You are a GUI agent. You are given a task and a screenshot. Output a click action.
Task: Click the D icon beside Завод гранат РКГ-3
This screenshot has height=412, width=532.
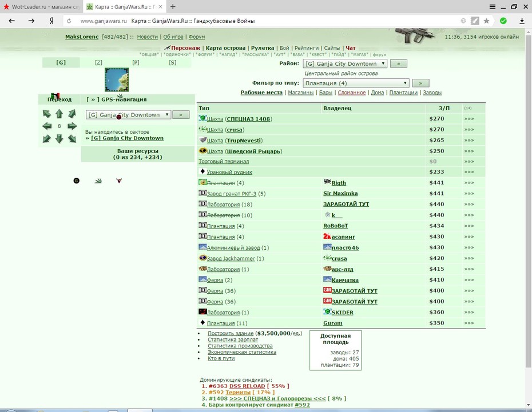point(203,193)
